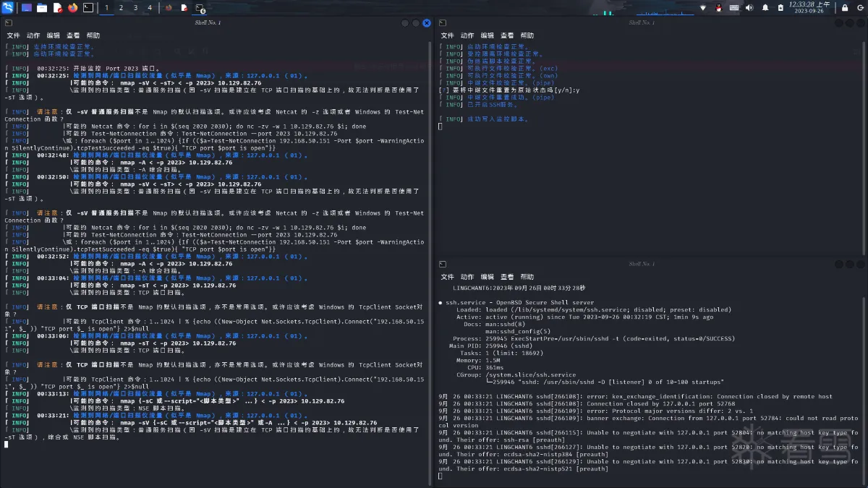Click the 'man:sshd_config(5)' docs entry
The image size is (868, 488).
[x=517, y=332]
